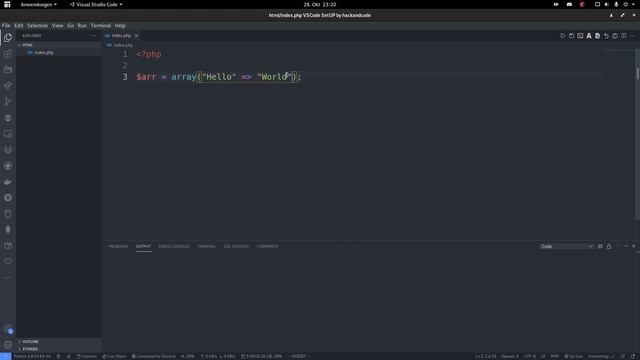Click the UTF-8 encoding status item
This screenshot has height=360, width=640.
pyautogui.click(x=529, y=356)
